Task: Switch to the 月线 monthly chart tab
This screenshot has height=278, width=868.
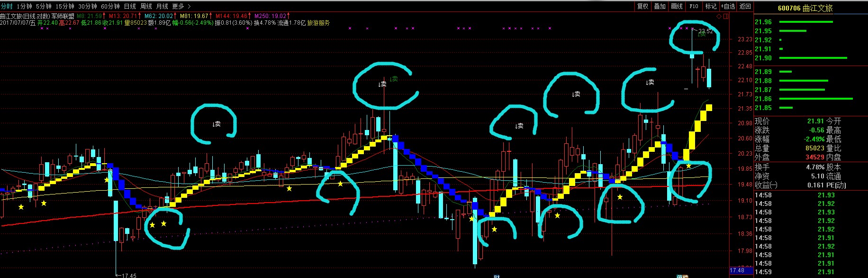Action: click(x=162, y=6)
